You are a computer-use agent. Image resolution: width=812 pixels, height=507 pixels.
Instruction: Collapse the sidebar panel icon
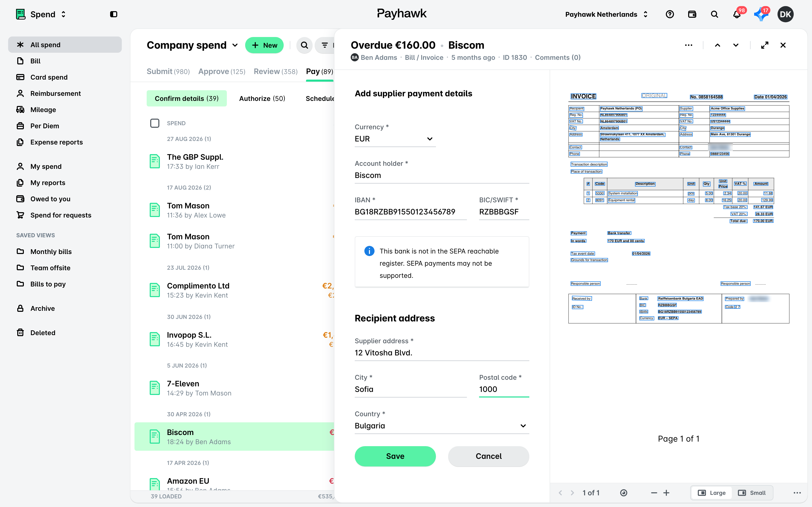pos(113,14)
